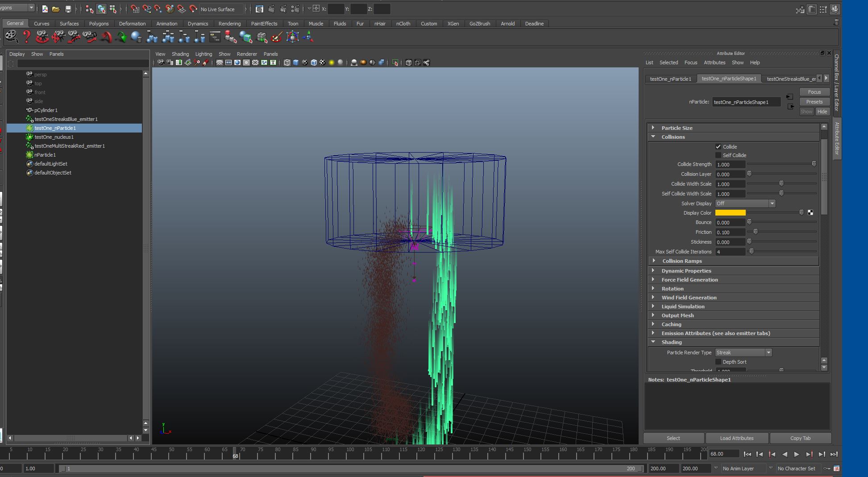The width and height of the screenshot is (868, 477).
Task: Click the auto keyframe key icon
Action: (826, 469)
